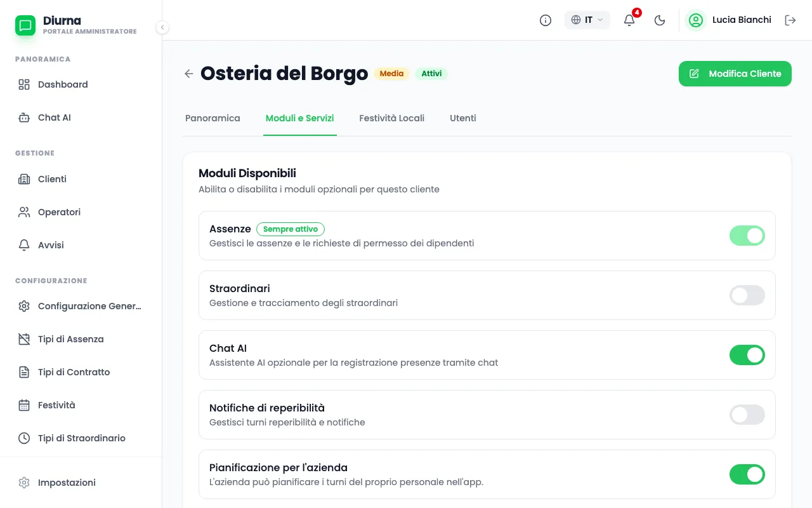The image size is (812, 508).
Task: Click the Modifica Cliente button
Action: [x=735, y=74]
